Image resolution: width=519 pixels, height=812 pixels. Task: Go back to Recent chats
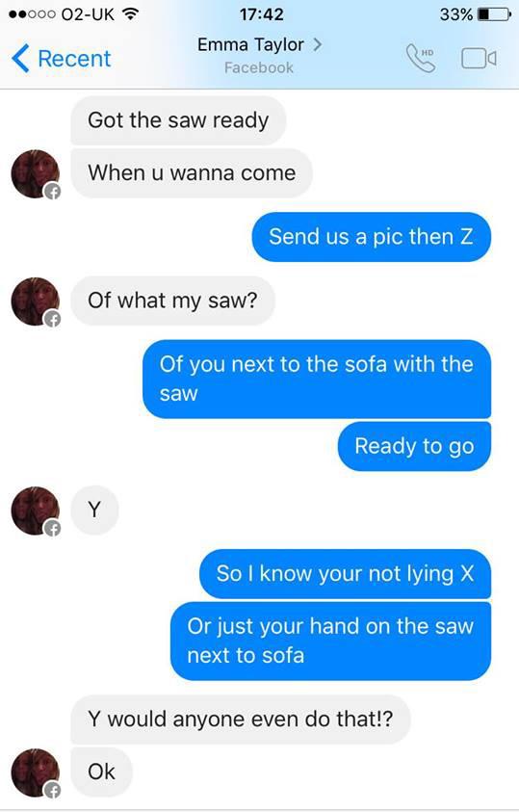coord(62,59)
